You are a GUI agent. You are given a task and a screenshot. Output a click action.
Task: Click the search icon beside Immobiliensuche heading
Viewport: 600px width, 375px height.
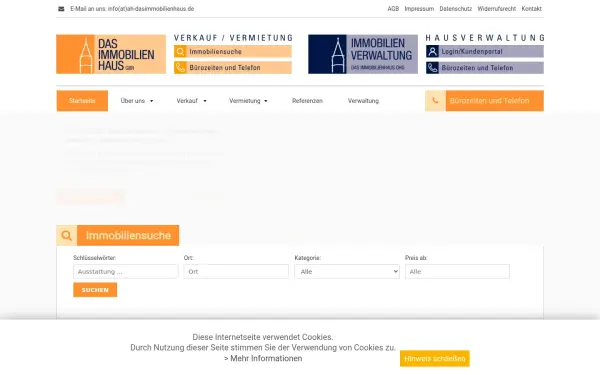pos(67,235)
